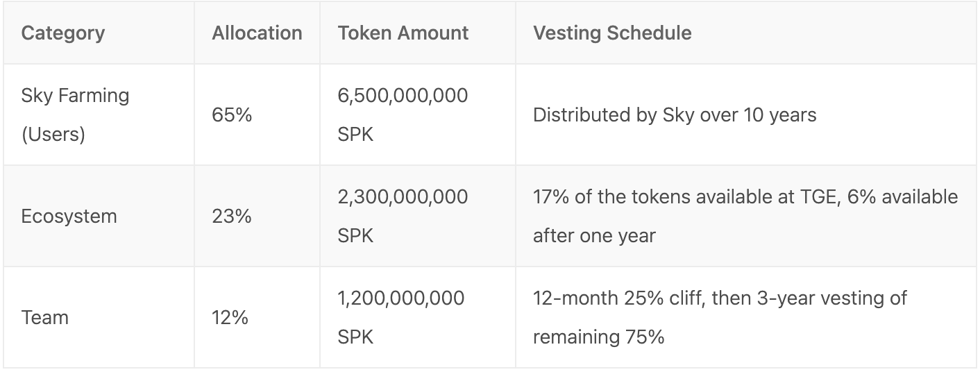980x372 pixels.
Task: Select the Team category cell
Action: coord(45,318)
